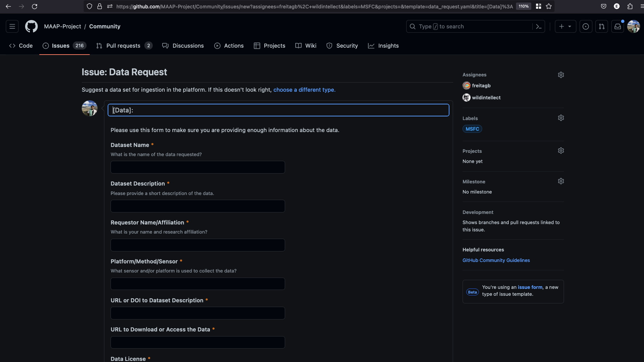The image size is (644, 362).
Task: Open GitHub Community Guidelines link
Action: click(496, 260)
